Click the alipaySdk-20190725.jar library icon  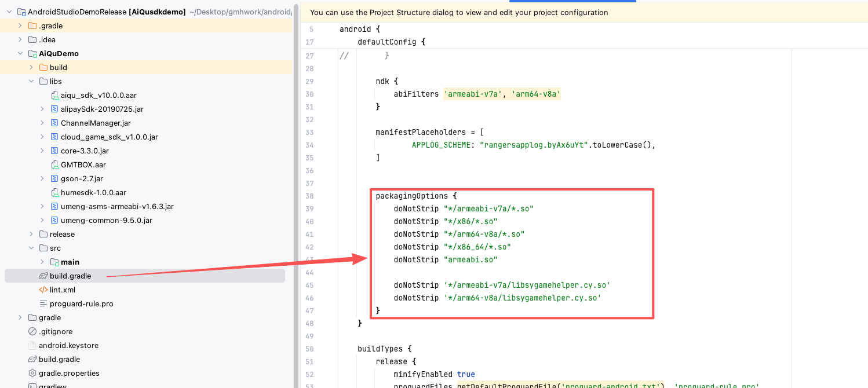(x=54, y=109)
